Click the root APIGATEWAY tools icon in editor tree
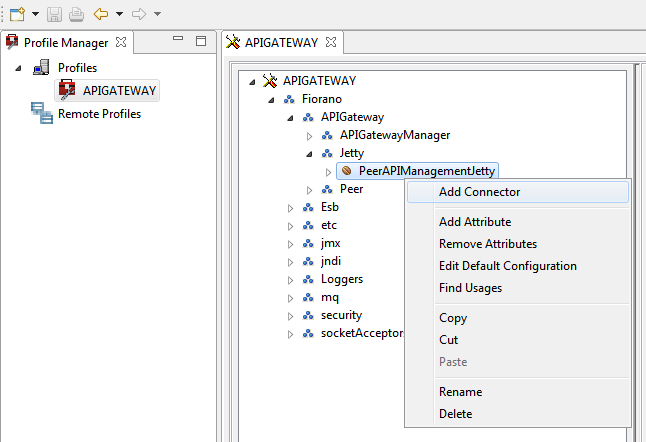Screen dimensions: 646x442 pyautogui.click(x=270, y=80)
